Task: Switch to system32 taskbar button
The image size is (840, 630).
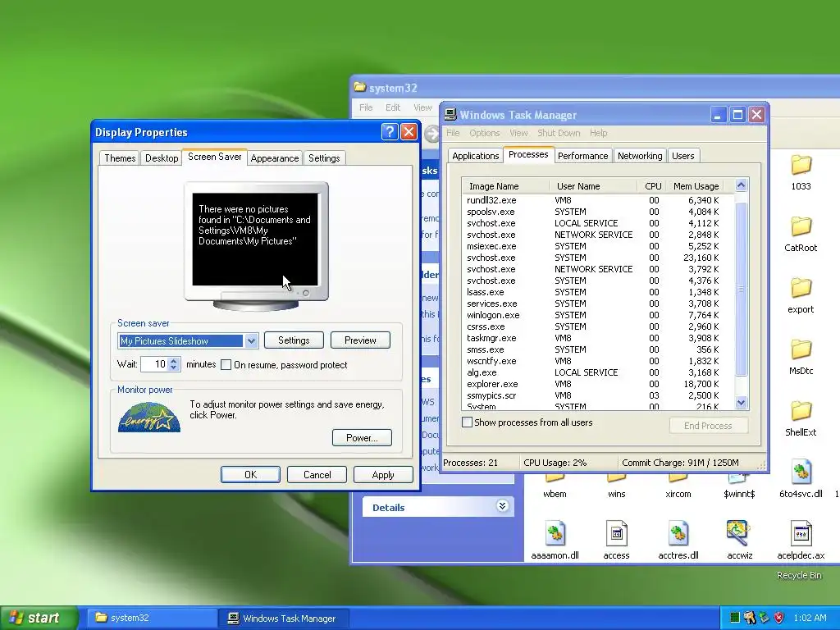Action: tap(152, 618)
